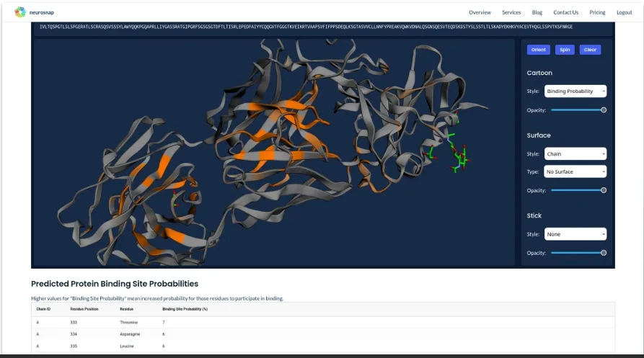
Task: Click the Binding Site Probability column header
Action: point(185,309)
